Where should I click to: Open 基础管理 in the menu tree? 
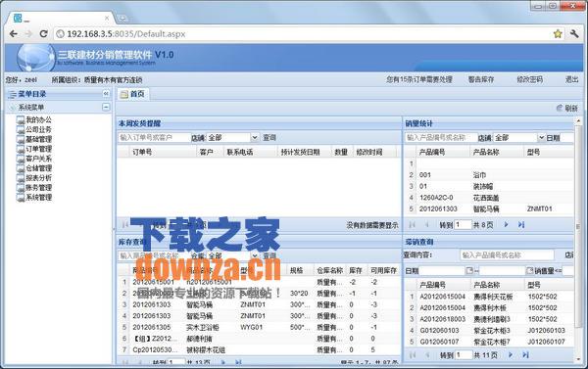point(38,139)
